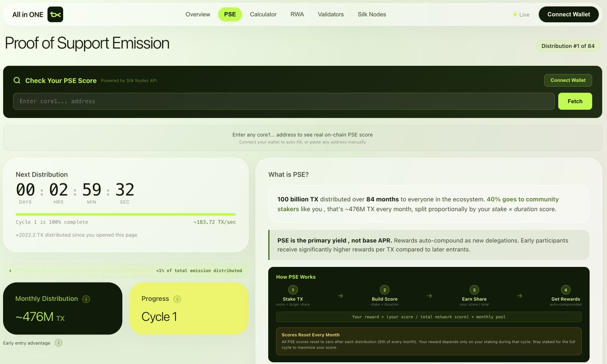
Task: Click the total emission distributed progress bar
Action: 125,270
